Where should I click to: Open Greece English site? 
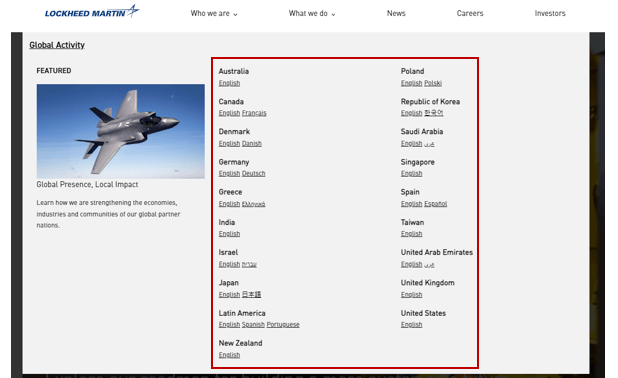pos(229,204)
